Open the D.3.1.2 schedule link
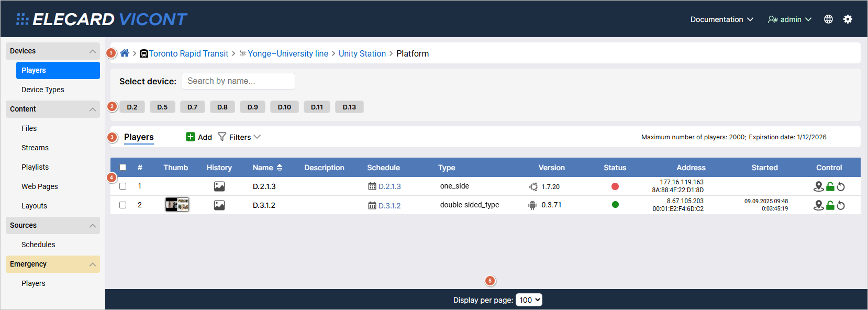Screen dimensions: 868x310 (389, 206)
